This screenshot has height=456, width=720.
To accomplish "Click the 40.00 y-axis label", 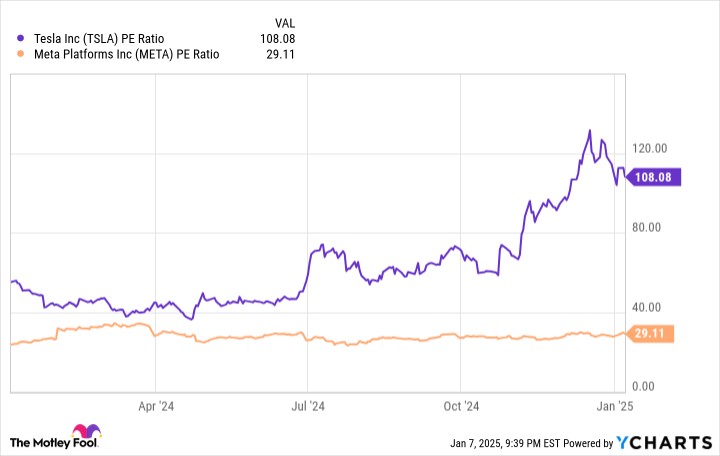I will click(646, 307).
